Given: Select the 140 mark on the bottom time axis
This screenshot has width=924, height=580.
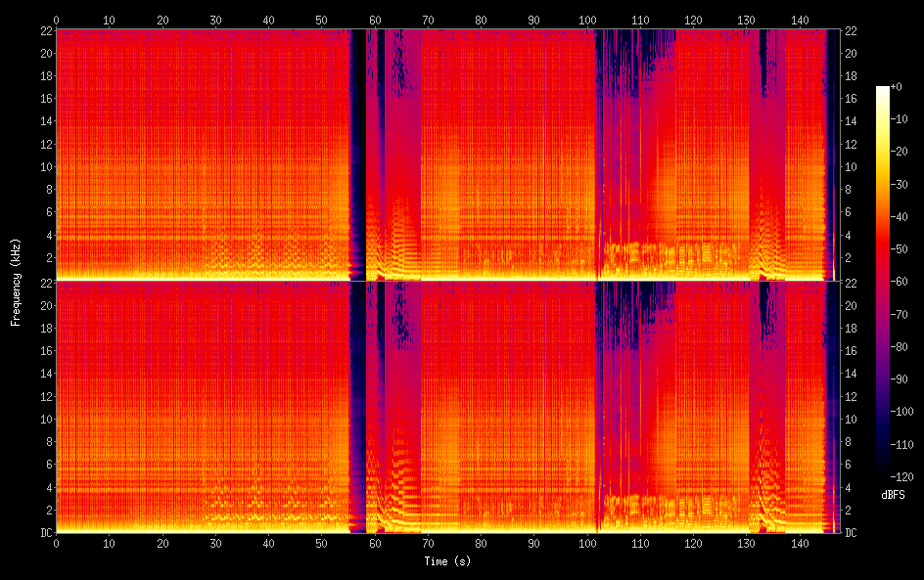Looking at the screenshot, I should pyautogui.click(x=800, y=544).
